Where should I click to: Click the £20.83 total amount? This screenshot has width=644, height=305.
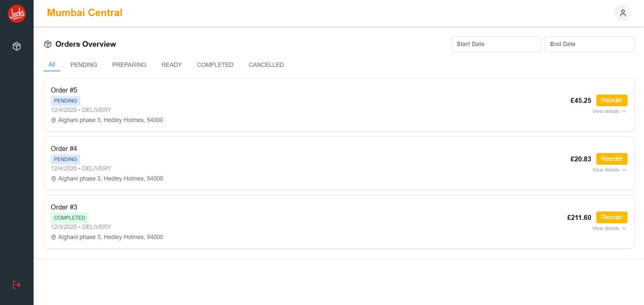(581, 159)
